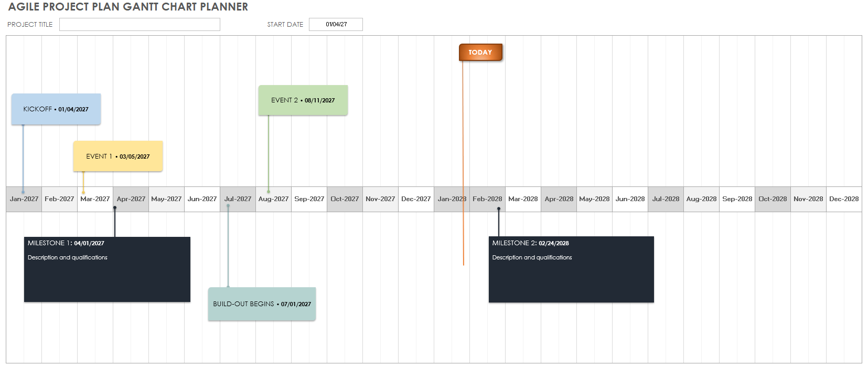The image size is (868, 365).
Task: Select the Apr-2027 month cell
Action: point(131,199)
